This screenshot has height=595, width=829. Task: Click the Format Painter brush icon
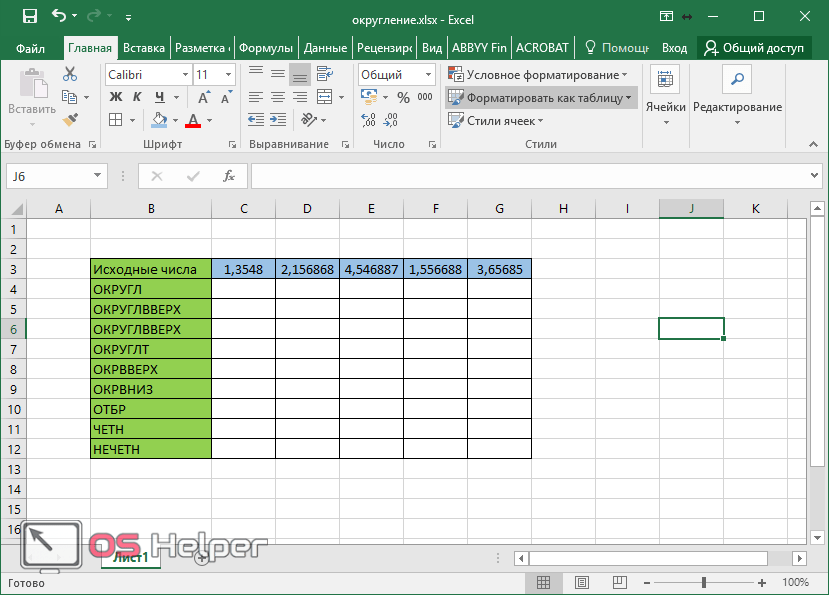pyautogui.click(x=70, y=120)
